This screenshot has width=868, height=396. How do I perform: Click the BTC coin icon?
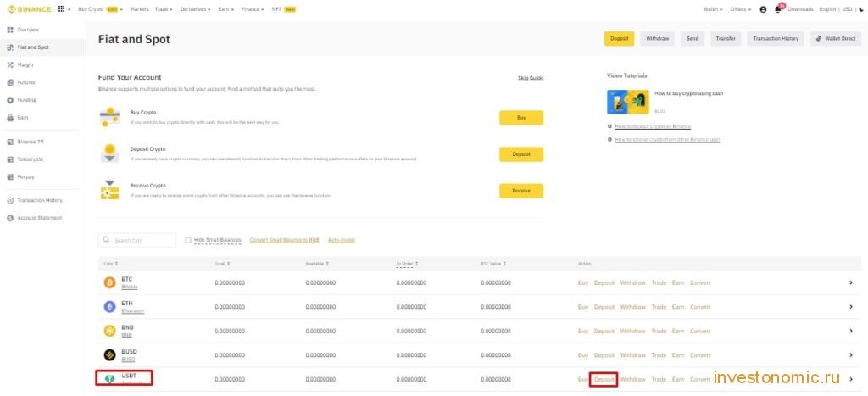pyautogui.click(x=110, y=282)
